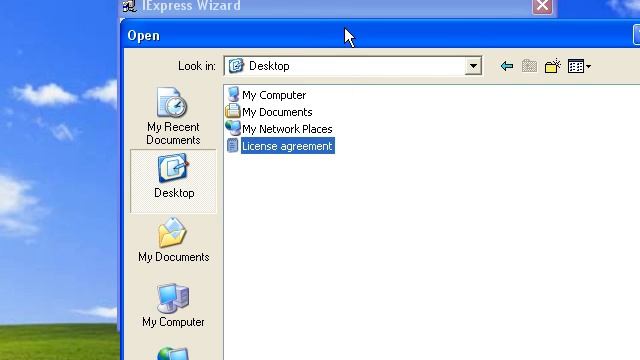
Task: Select My Documents in the file list
Action: [277, 112]
